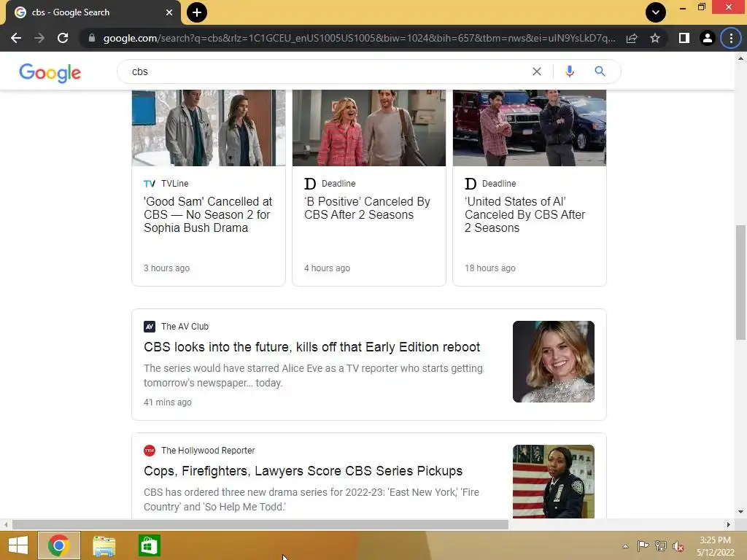Open the Alice Eve article thumbnail
This screenshot has width=747, height=560.
pyautogui.click(x=554, y=362)
